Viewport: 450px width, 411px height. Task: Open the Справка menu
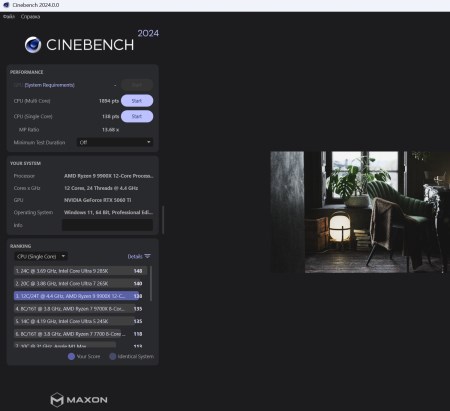coord(30,16)
